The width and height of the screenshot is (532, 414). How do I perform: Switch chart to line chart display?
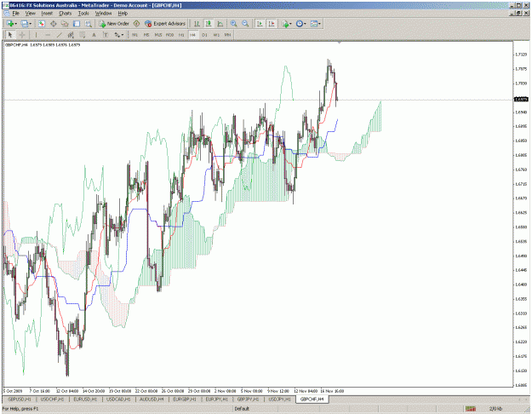pyautogui.click(x=220, y=24)
